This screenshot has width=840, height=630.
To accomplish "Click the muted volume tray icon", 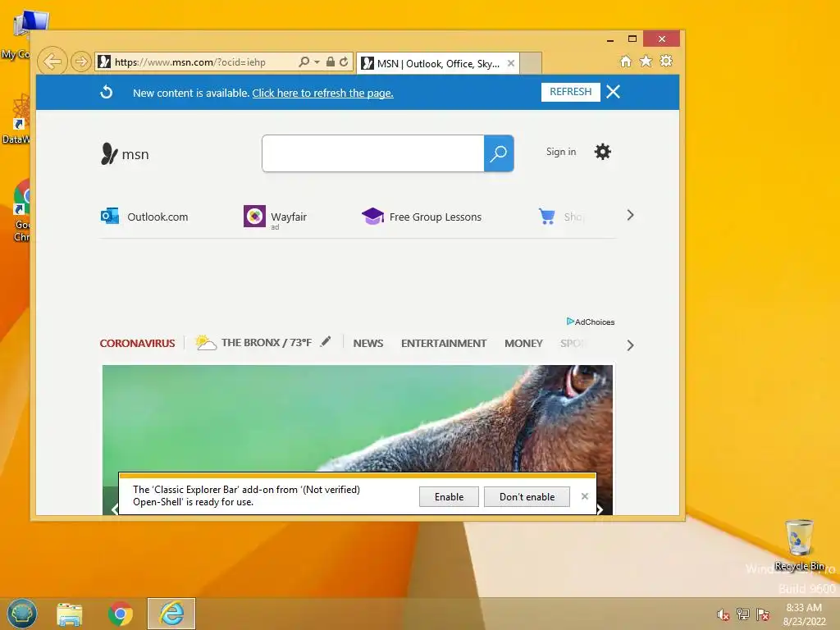I will [x=723, y=614].
